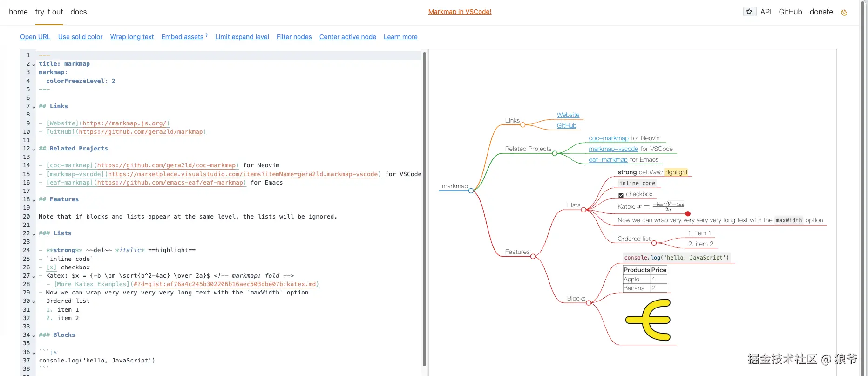Viewport: 868px width, 376px height.
Task: Open the markmap-vscode link node
Action: click(x=613, y=149)
